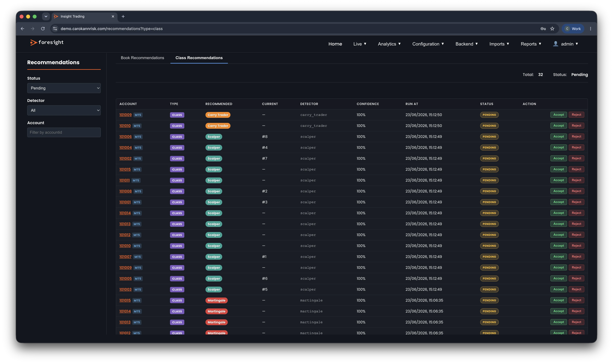Click the admin user avatar icon
The width and height of the screenshot is (613, 364).
[x=556, y=44]
